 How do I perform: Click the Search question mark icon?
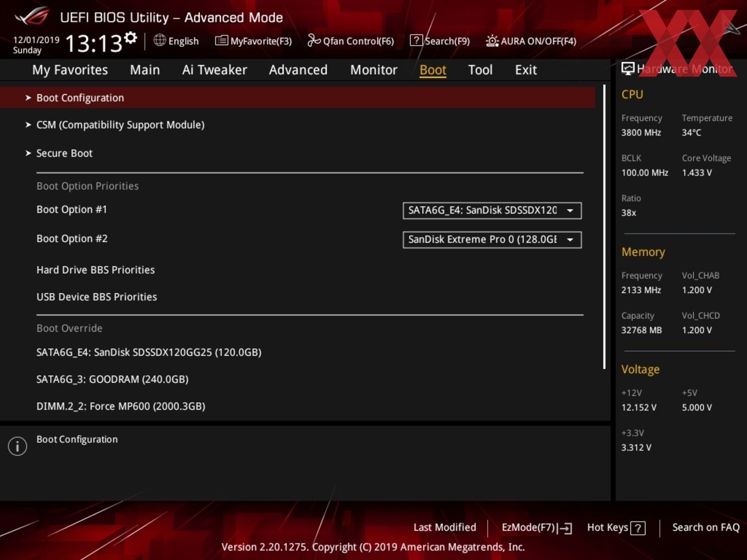point(416,41)
